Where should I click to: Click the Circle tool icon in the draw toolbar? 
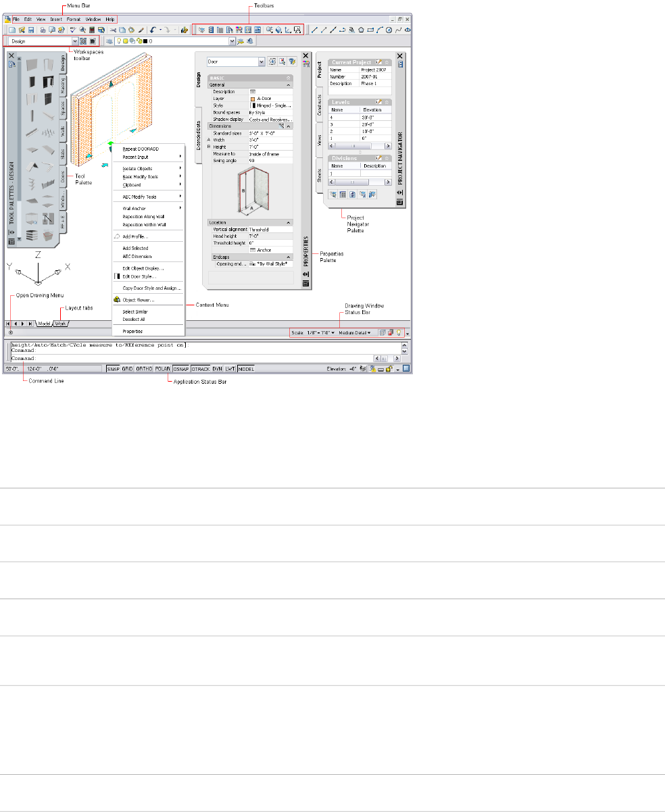389,30
